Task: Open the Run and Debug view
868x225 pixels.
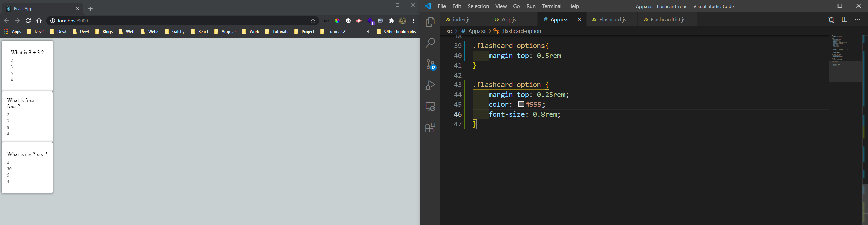Action: 430,85
